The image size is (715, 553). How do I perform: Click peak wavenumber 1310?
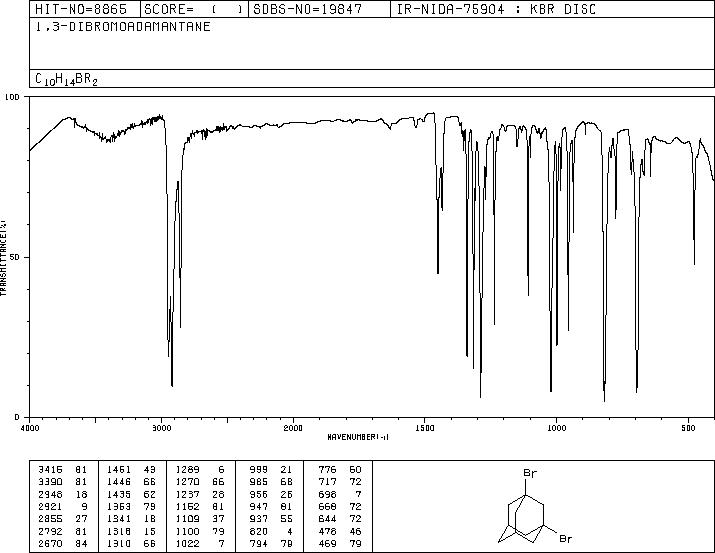click(119, 543)
